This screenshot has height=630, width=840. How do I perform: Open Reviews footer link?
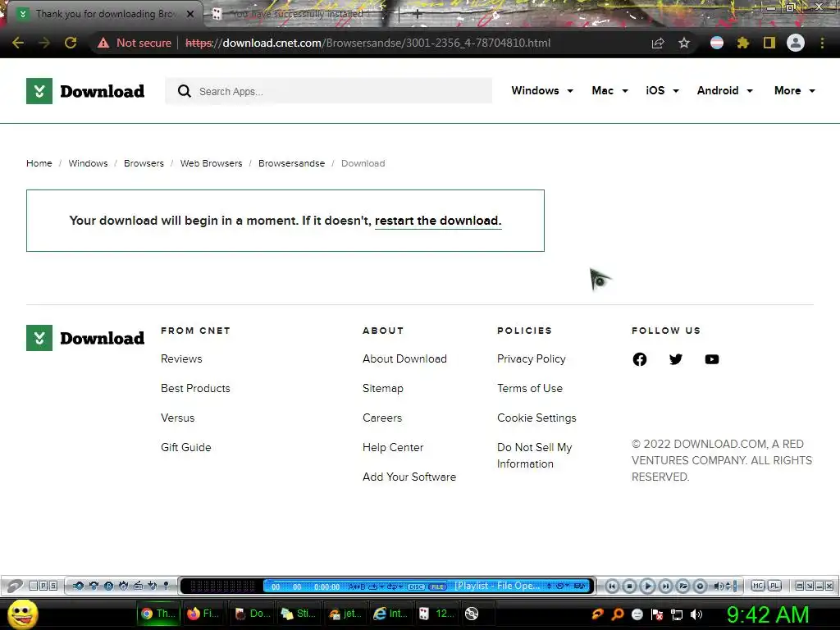pyautogui.click(x=181, y=359)
